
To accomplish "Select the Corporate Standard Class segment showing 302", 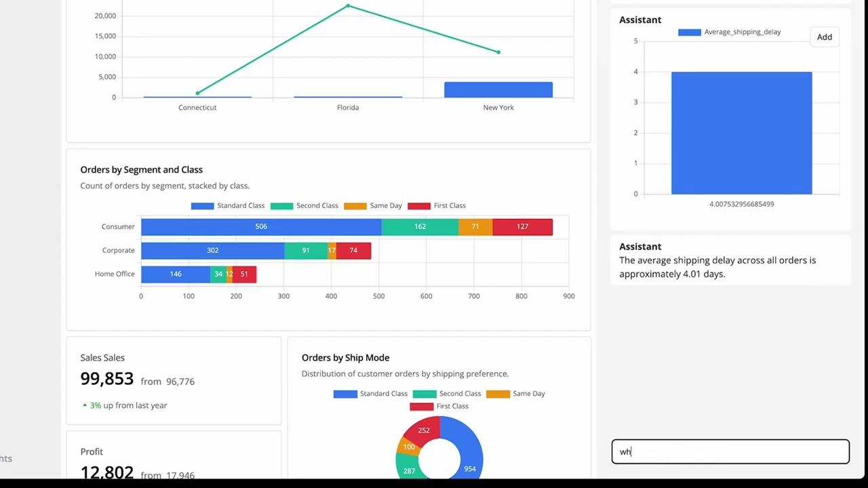I will (x=213, y=251).
